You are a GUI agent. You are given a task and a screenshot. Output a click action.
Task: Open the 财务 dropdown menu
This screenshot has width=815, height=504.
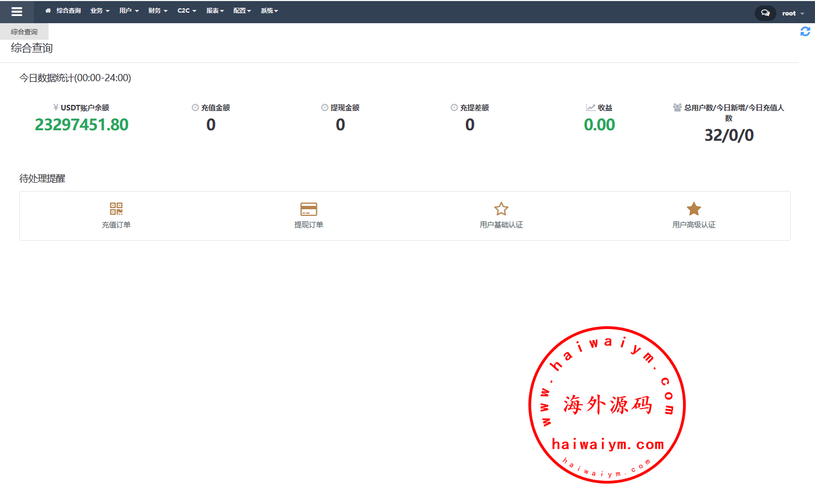(157, 10)
